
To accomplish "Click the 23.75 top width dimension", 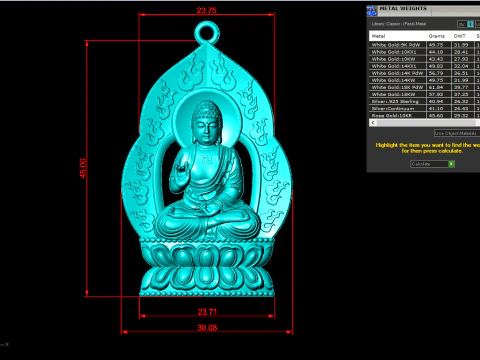I will tap(207, 10).
